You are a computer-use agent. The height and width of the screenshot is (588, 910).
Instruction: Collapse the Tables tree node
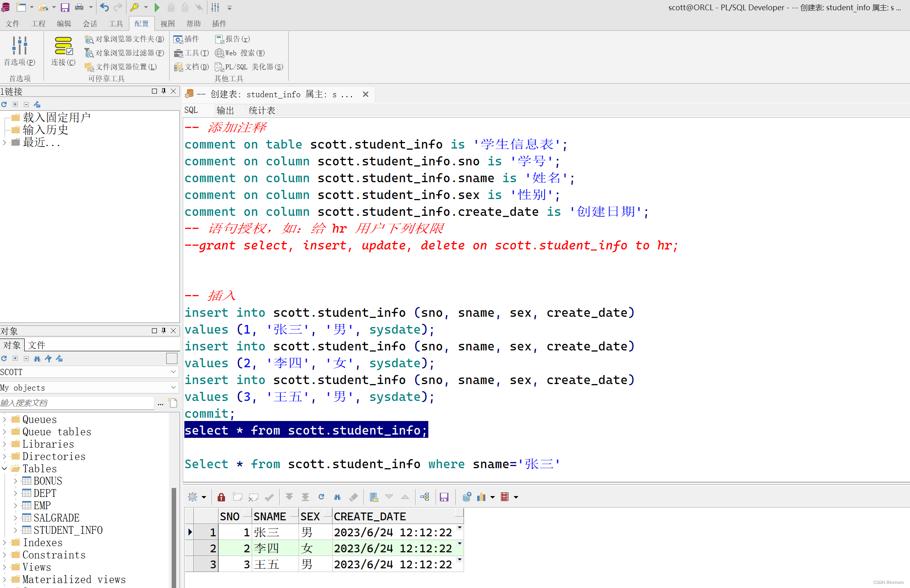pyautogui.click(x=5, y=468)
